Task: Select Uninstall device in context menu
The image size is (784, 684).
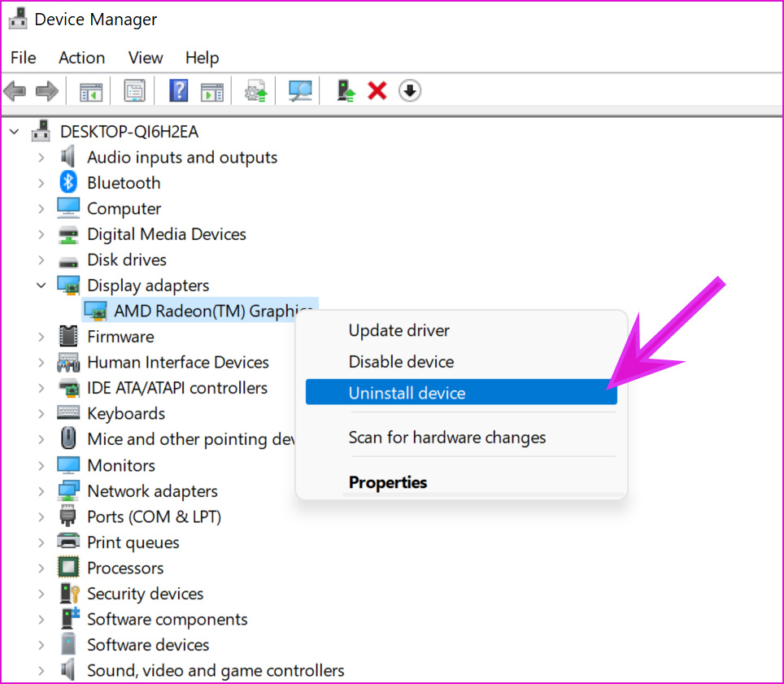Action: click(x=461, y=393)
